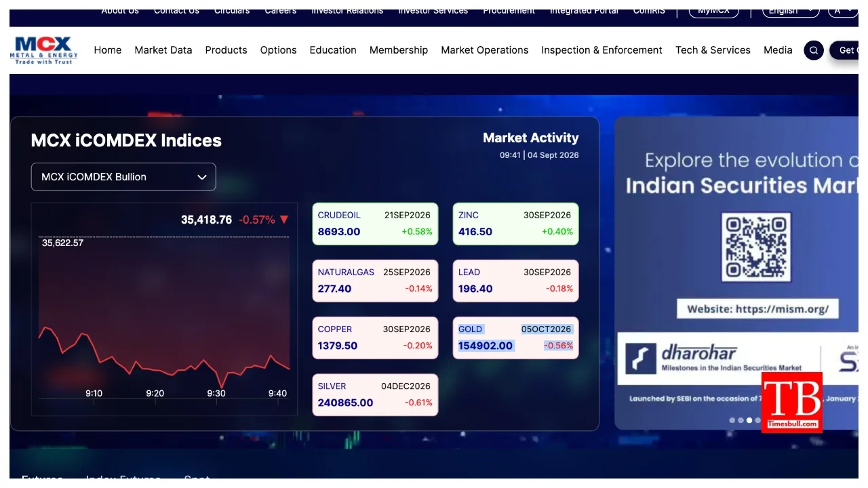Select the second banner carousel dot
Viewport: 868px width, 488px height.
741,420
